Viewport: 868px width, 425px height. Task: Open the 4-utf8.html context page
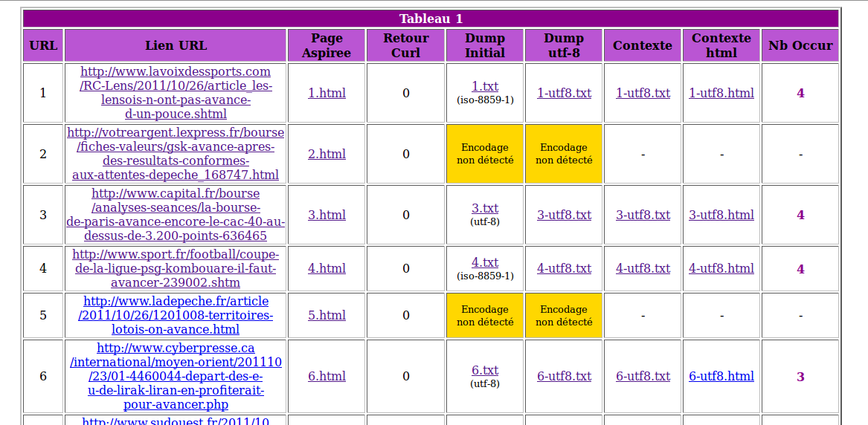(x=721, y=268)
